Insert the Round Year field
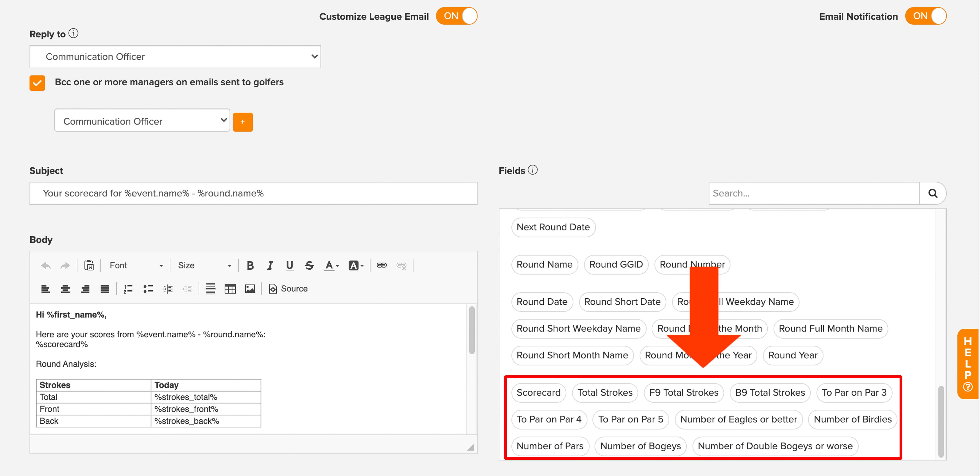Viewport: 980px width, 476px height. (x=793, y=355)
